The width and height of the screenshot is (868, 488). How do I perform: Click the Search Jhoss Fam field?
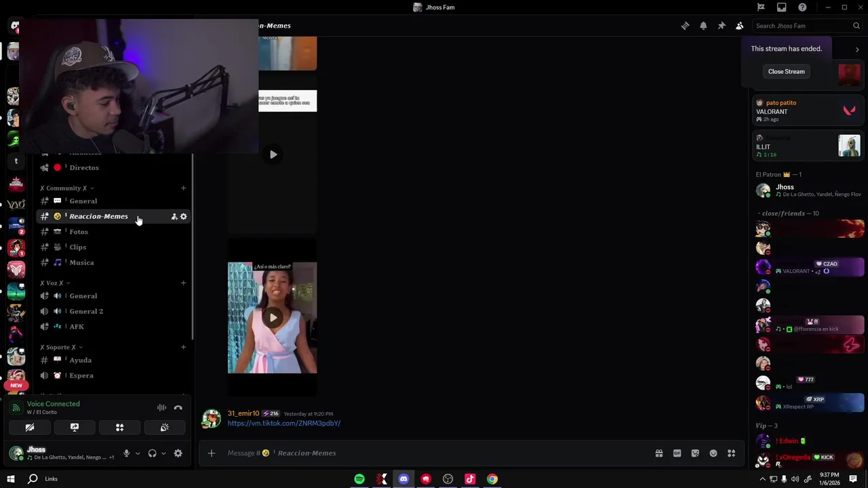807,26
